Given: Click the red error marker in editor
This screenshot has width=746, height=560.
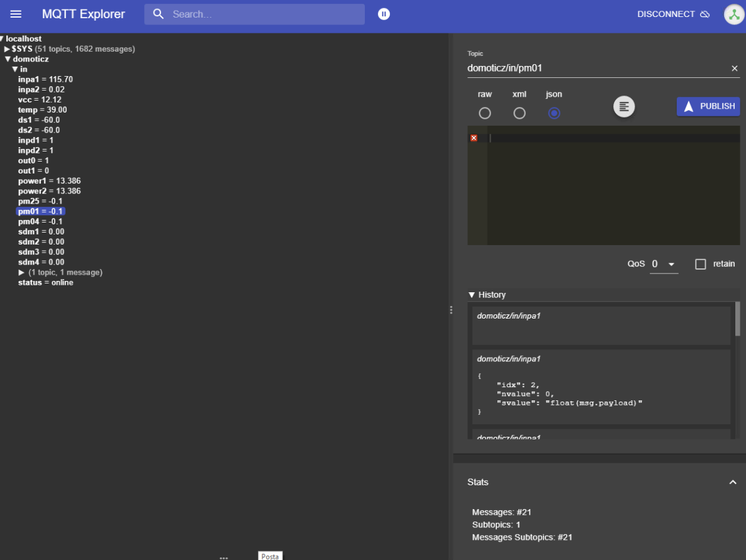Looking at the screenshot, I should pyautogui.click(x=474, y=138).
